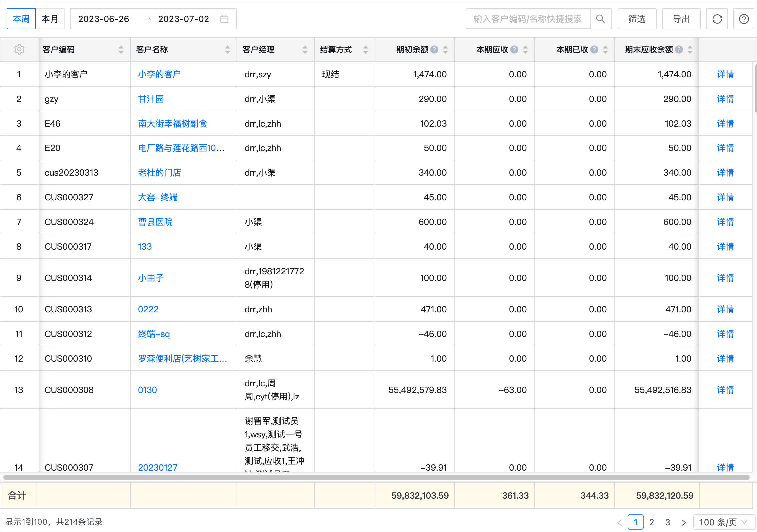Click help icon beside 本期应收 header
Image resolution: width=757 pixels, height=532 pixels.
pyautogui.click(x=514, y=49)
